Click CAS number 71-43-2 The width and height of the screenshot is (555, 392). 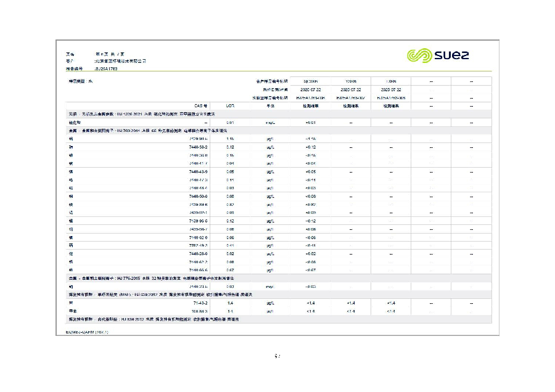pos(200,303)
